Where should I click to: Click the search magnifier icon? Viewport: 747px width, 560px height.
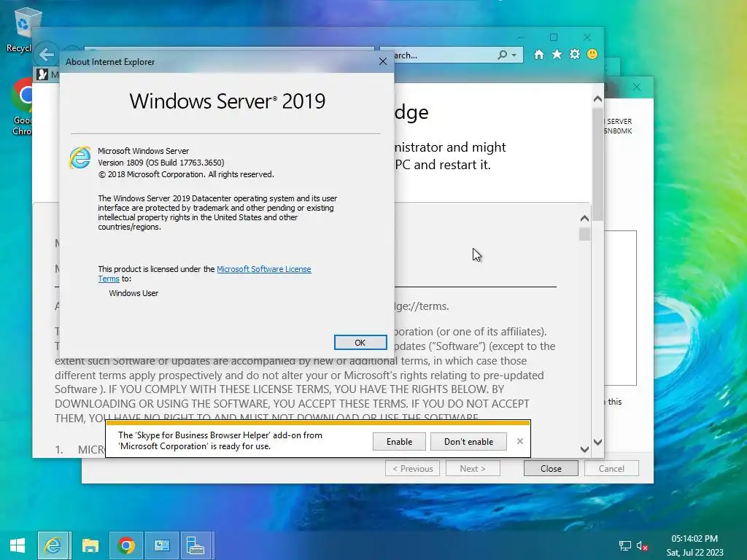pyautogui.click(x=502, y=55)
